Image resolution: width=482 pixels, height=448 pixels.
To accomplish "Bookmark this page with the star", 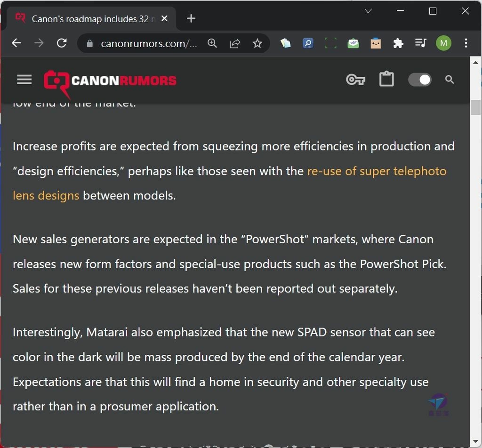I will (257, 43).
